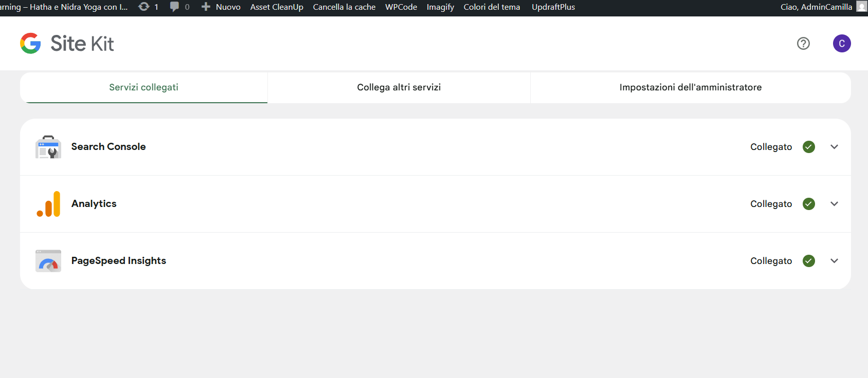Click the comments bubble icon in admin bar
This screenshot has width=868, height=378.
[x=175, y=7]
